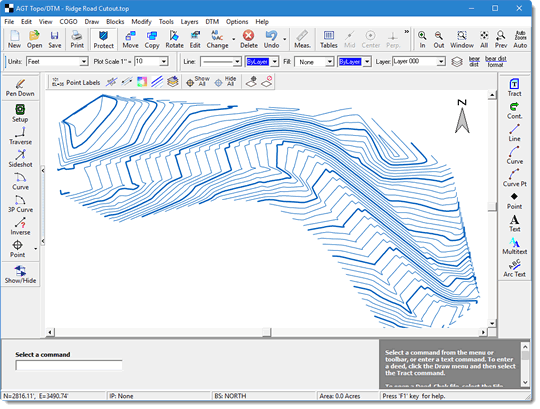Toggle Pen Down mode
540x409 pixels.
click(x=20, y=88)
